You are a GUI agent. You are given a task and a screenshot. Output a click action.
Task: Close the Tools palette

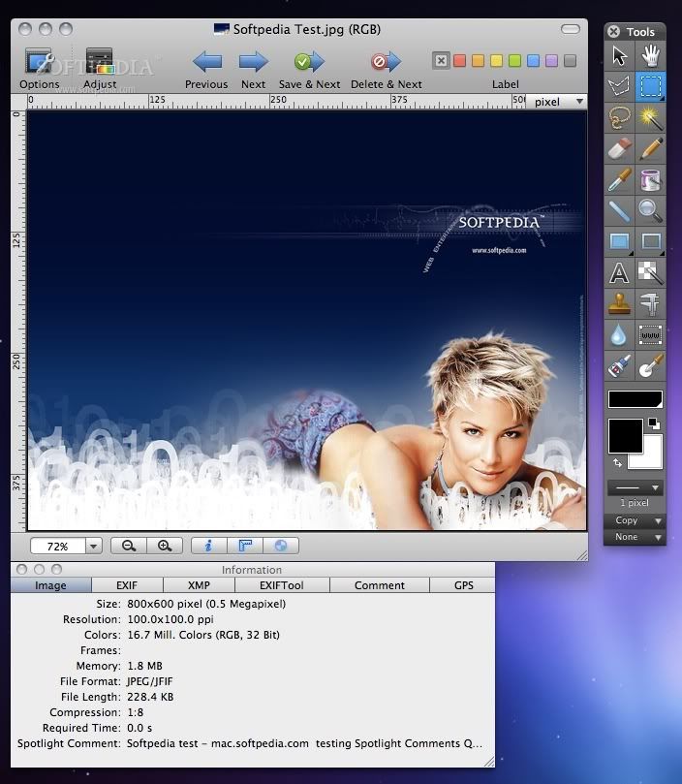click(x=613, y=32)
